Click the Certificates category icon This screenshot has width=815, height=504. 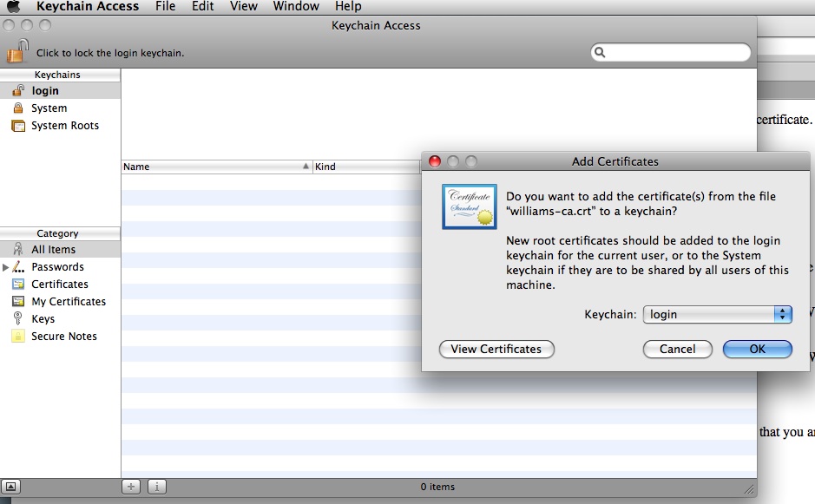[x=18, y=285]
